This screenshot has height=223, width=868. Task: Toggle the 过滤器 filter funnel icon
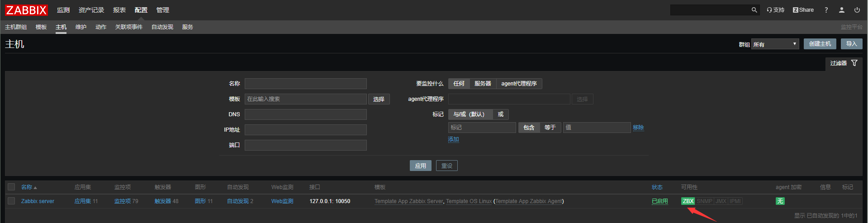(x=854, y=63)
